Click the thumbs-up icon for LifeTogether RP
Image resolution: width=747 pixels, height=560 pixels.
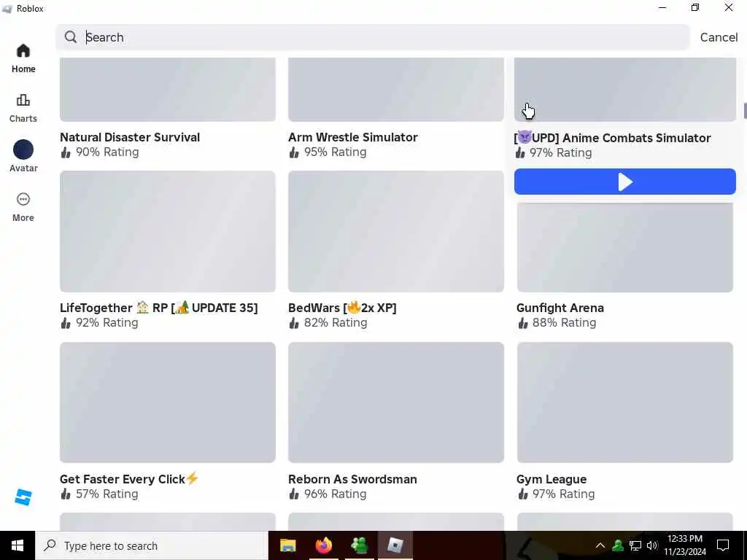click(x=66, y=323)
